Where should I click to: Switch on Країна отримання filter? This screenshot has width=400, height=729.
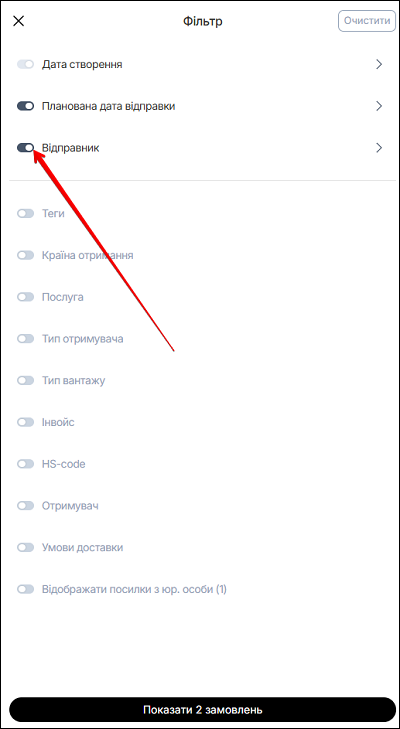[26, 255]
